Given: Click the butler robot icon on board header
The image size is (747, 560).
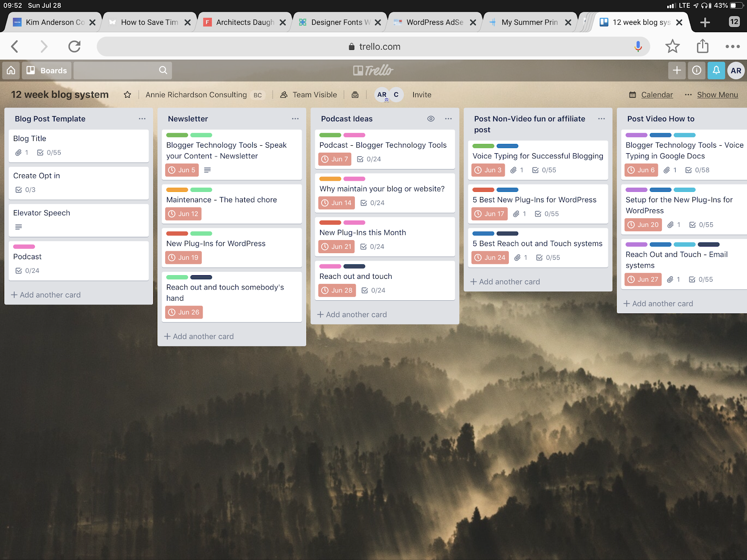Looking at the screenshot, I should click(355, 95).
